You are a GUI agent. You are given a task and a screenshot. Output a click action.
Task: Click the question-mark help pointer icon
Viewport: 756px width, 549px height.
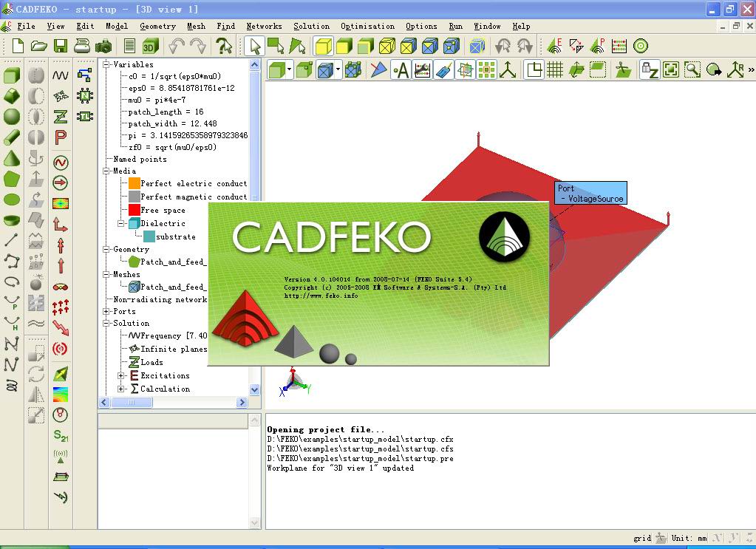(224, 47)
